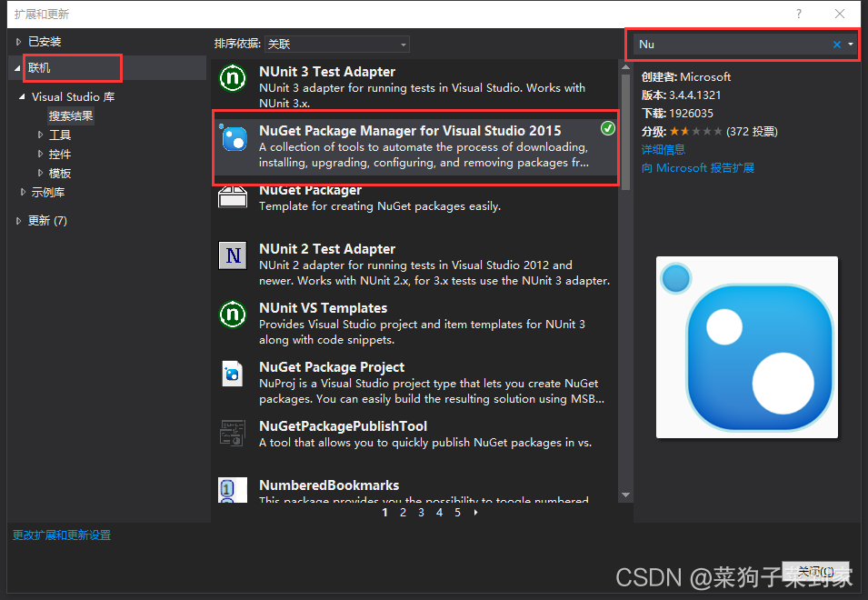Go to results page 5
The image size is (868, 600).
click(x=458, y=513)
